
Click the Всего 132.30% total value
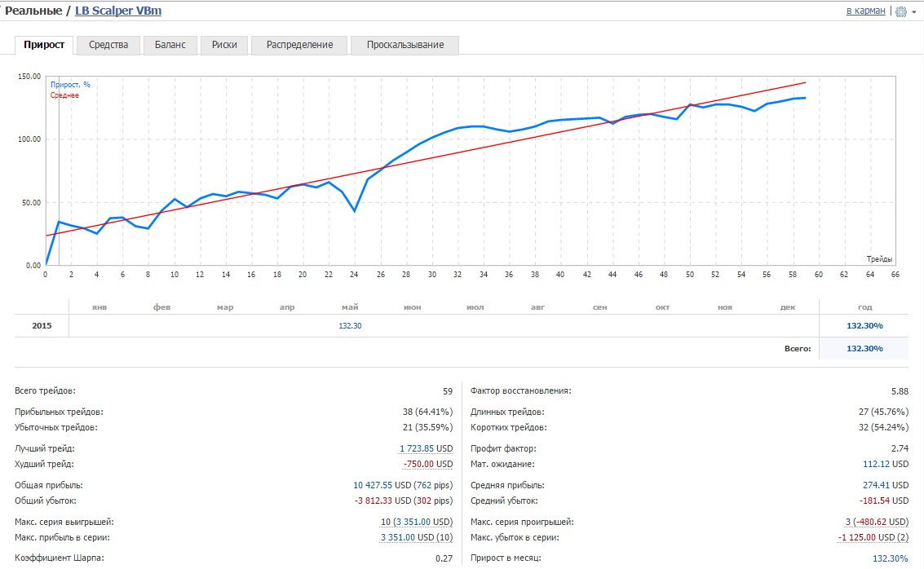(x=864, y=349)
